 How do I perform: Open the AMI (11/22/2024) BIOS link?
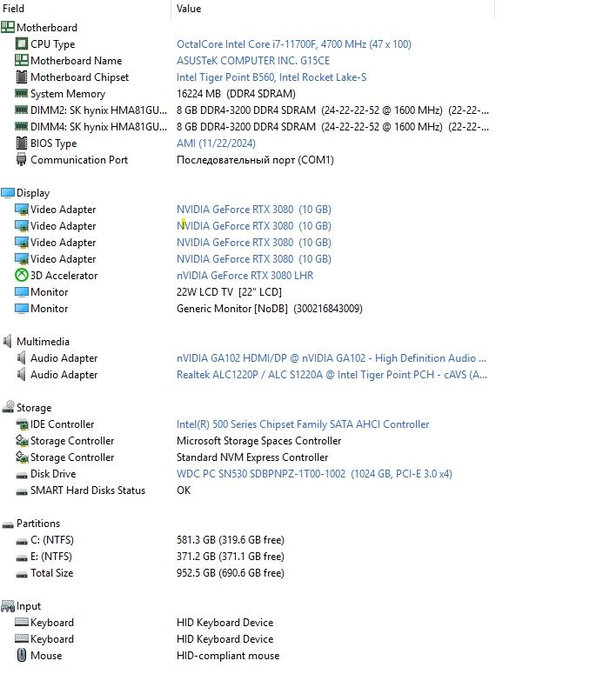coord(216,143)
